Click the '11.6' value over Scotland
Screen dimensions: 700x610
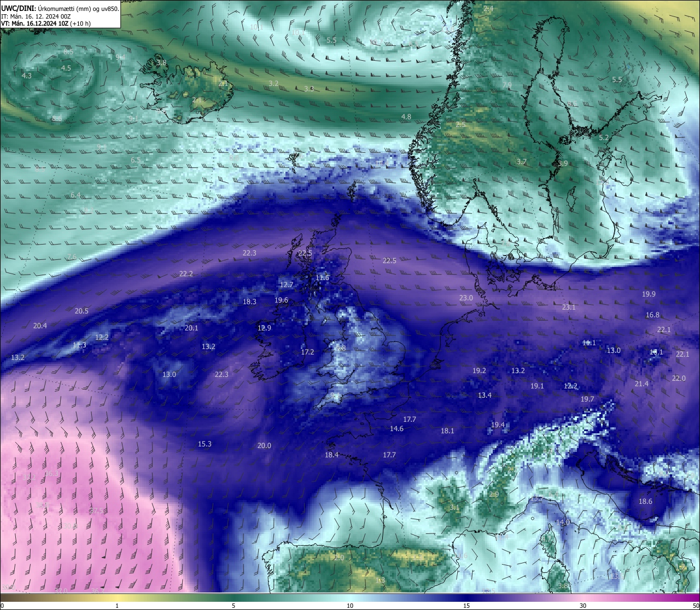(x=323, y=277)
